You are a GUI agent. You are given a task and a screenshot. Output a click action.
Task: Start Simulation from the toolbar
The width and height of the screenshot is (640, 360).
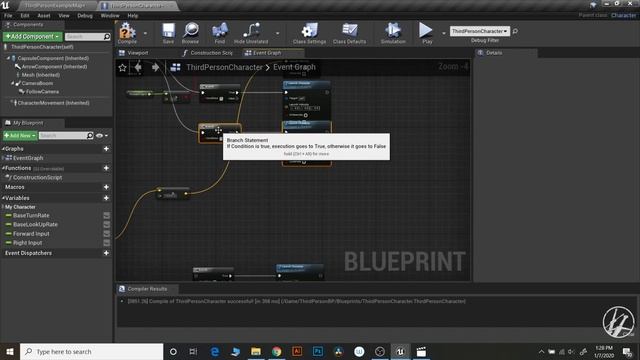[x=393, y=33]
